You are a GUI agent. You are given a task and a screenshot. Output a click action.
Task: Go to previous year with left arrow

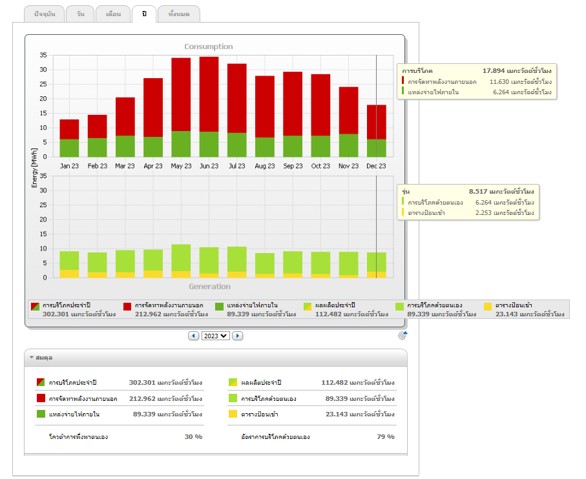click(x=193, y=336)
